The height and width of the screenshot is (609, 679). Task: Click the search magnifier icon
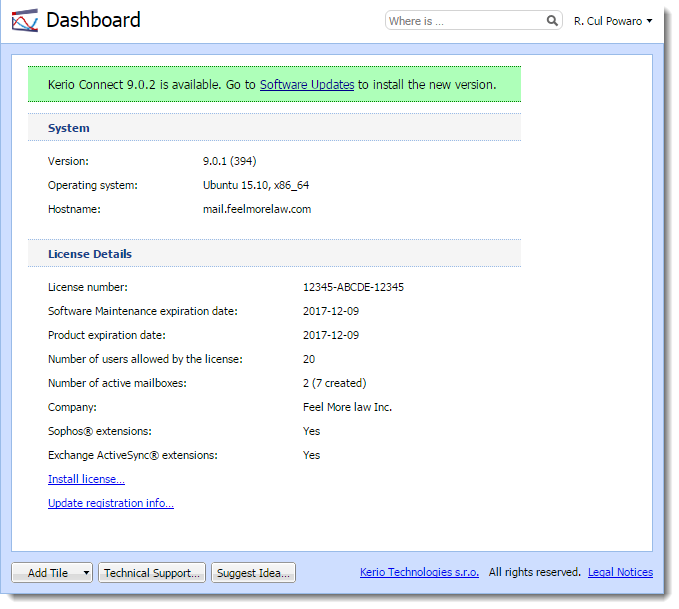point(552,20)
